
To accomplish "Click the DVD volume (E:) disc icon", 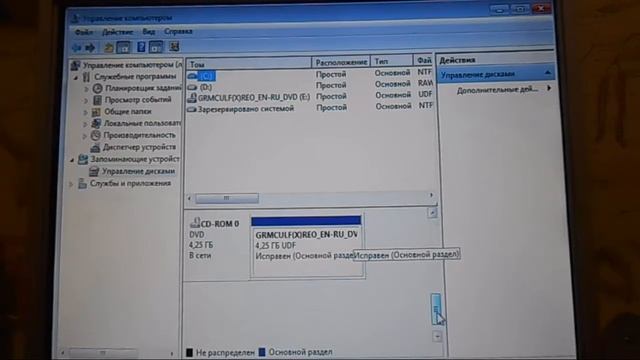I will coord(192,98).
